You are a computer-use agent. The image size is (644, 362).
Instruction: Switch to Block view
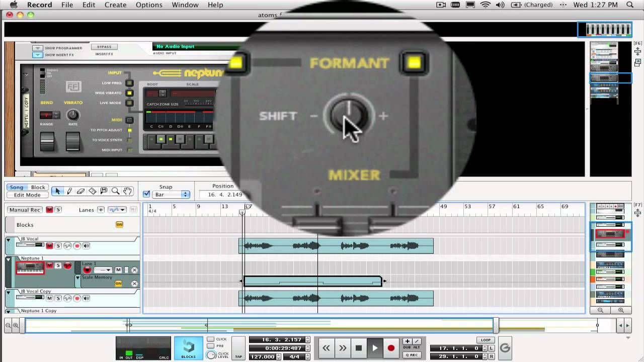click(x=38, y=187)
